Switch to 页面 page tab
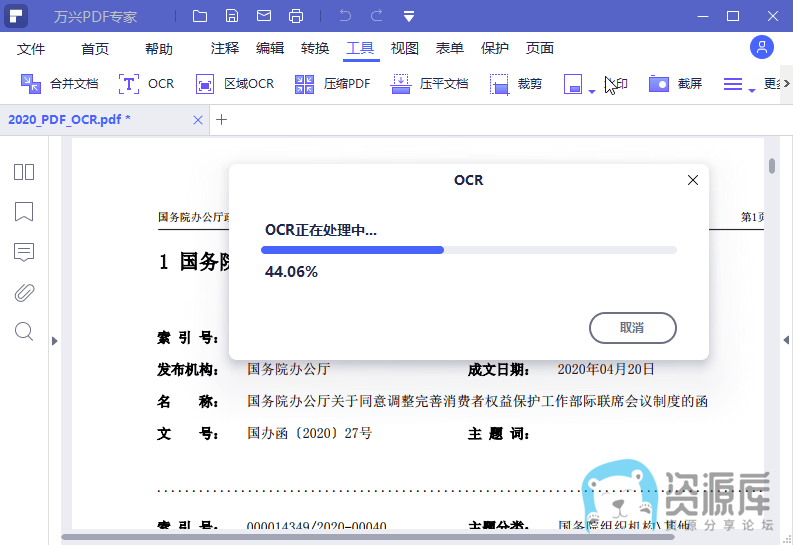 pos(540,49)
